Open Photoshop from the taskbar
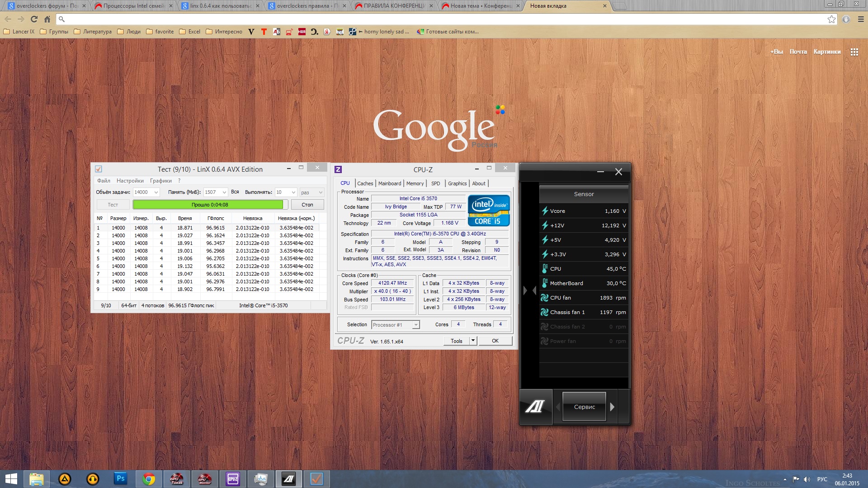 coord(121,479)
